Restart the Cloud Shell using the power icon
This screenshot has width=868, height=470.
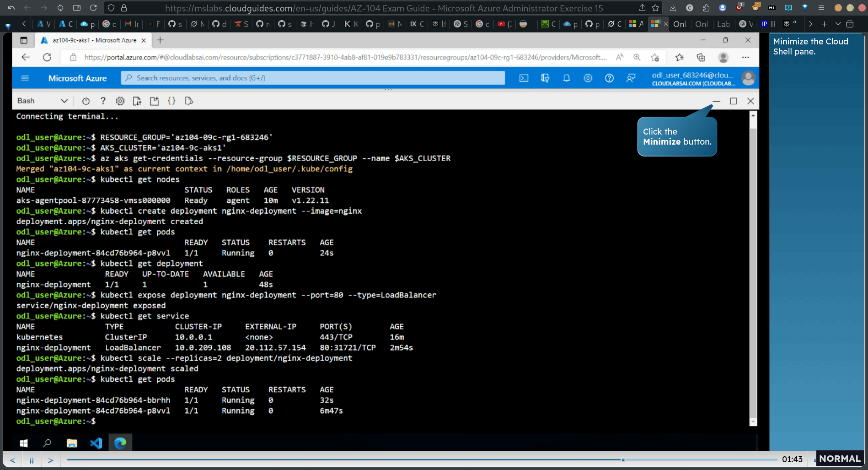click(x=86, y=101)
